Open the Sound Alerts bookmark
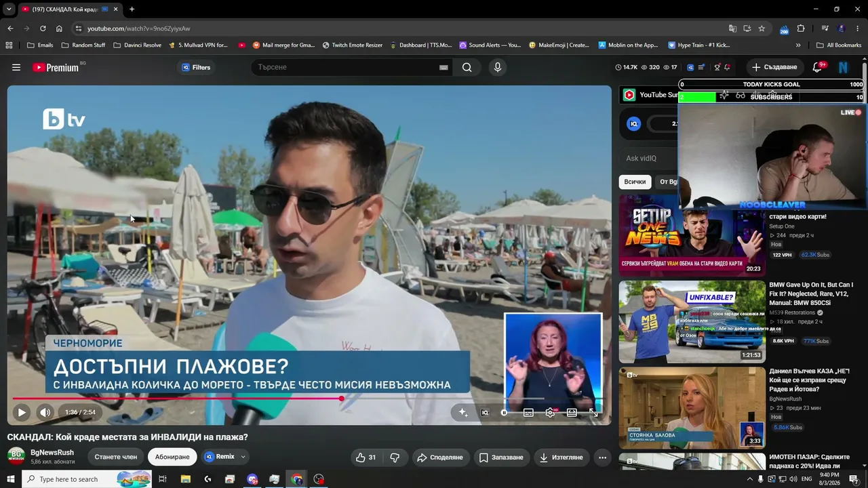 point(490,45)
